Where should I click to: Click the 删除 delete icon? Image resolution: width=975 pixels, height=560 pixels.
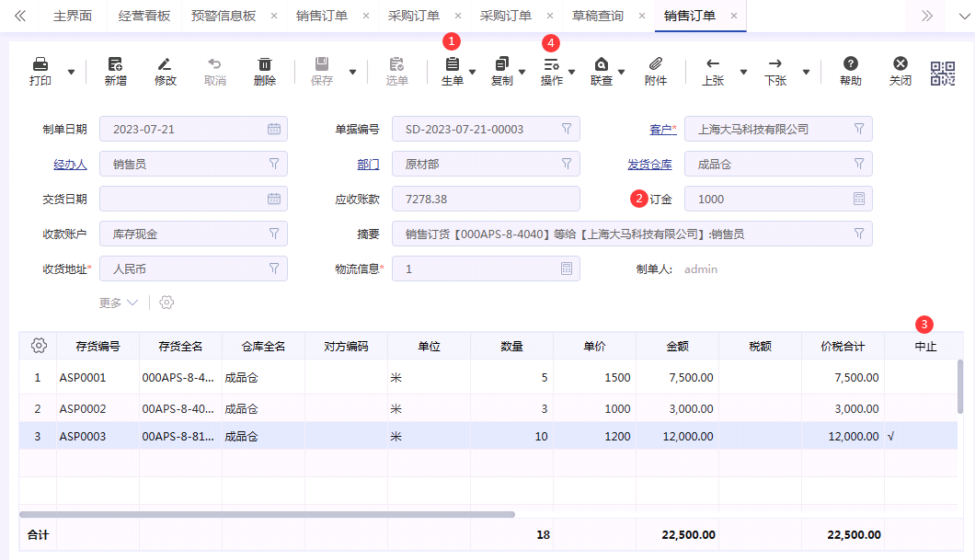(x=266, y=64)
